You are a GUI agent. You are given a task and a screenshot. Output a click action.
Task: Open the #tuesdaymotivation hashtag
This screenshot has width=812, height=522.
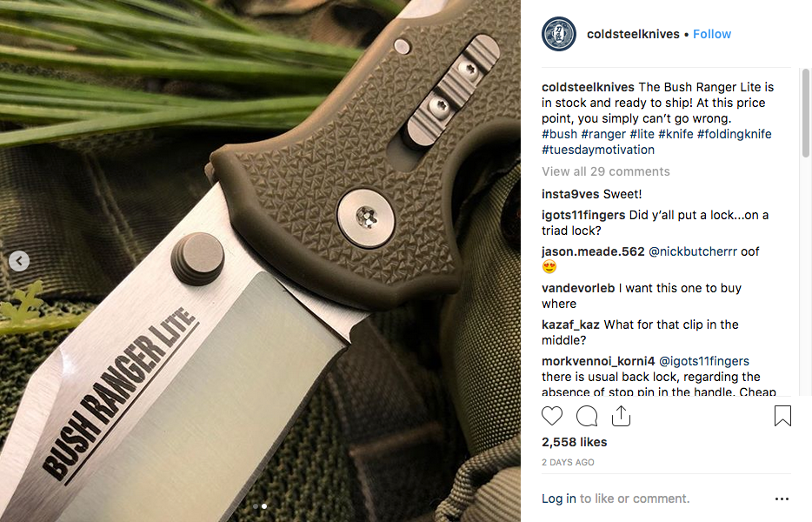(x=598, y=150)
